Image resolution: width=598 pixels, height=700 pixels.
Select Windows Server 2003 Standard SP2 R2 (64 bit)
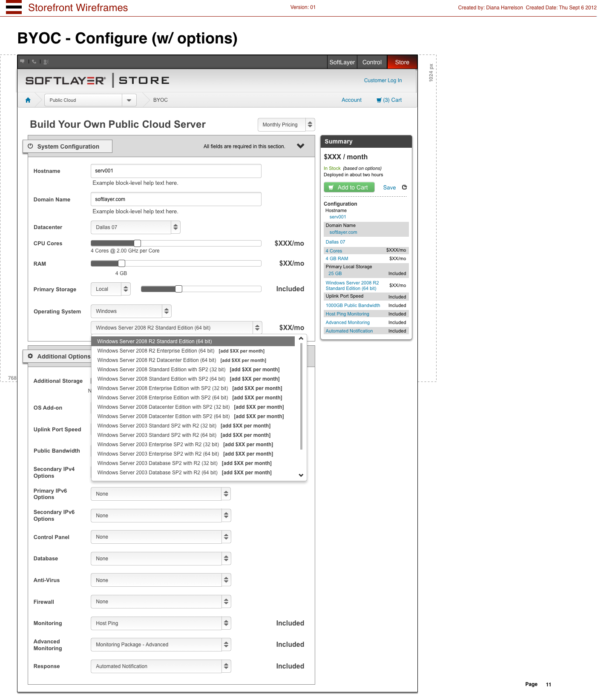pos(193,435)
